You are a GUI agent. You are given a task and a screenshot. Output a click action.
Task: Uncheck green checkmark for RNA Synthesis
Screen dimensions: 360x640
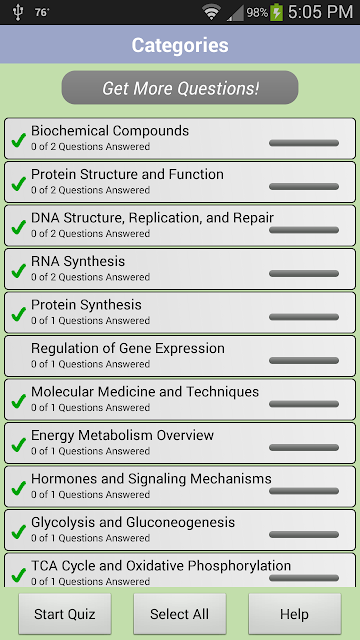pos(18,271)
